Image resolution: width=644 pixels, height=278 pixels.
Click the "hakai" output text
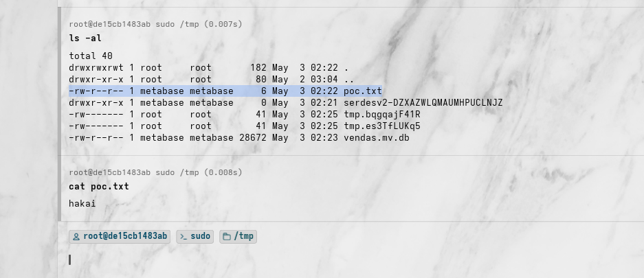coord(82,203)
